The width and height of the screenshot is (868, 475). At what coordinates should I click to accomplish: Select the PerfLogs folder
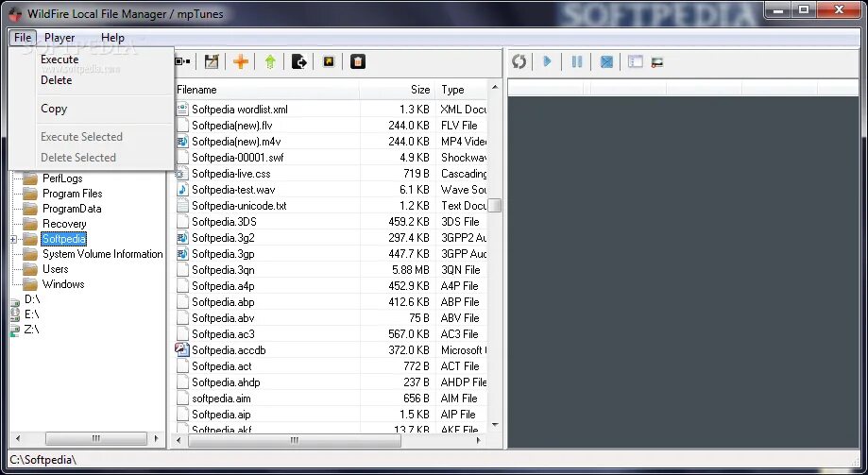62,178
